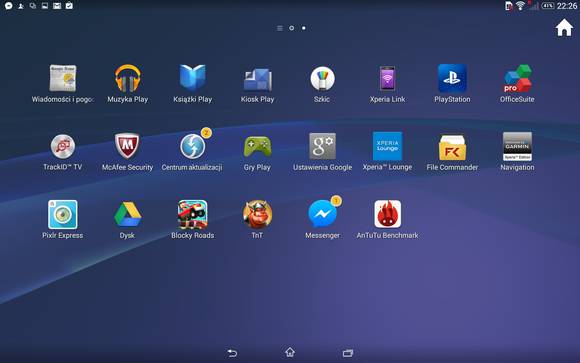The height and width of the screenshot is (363, 580).
Task: Open the image notification in status bar
Action: (45, 6)
